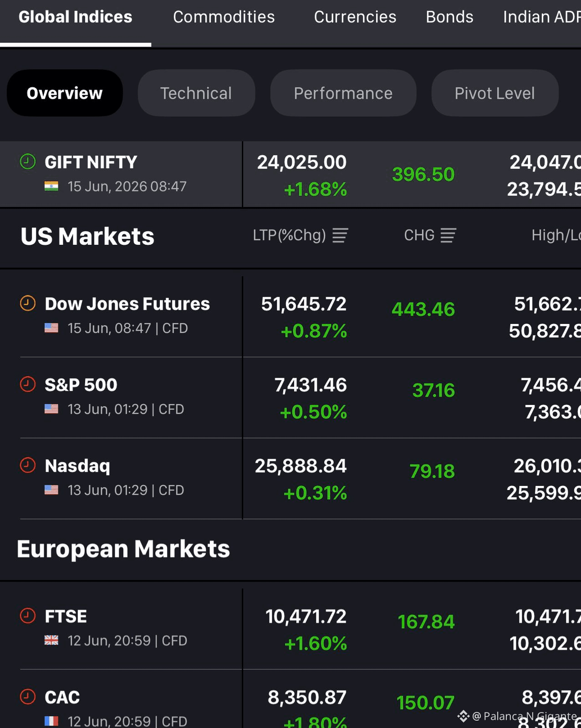Click the India flag under GIFT NIFTY

pyautogui.click(x=51, y=187)
